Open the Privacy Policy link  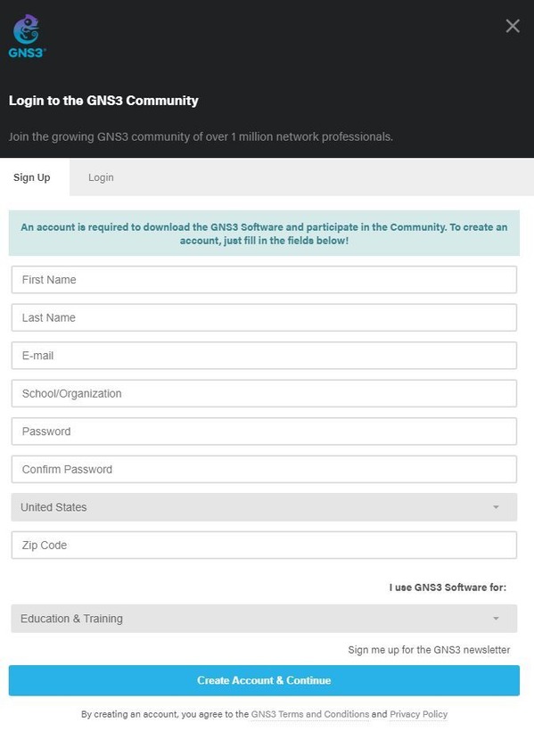[x=418, y=714]
